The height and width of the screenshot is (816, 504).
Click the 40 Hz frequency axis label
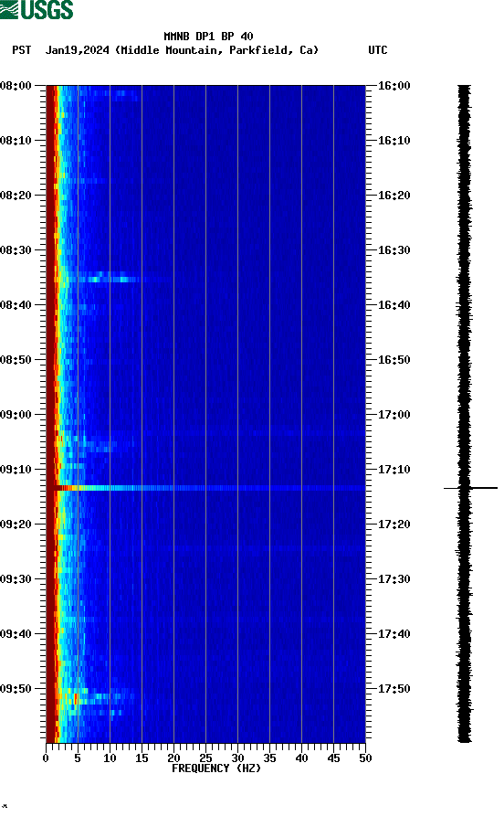(x=301, y=758)
